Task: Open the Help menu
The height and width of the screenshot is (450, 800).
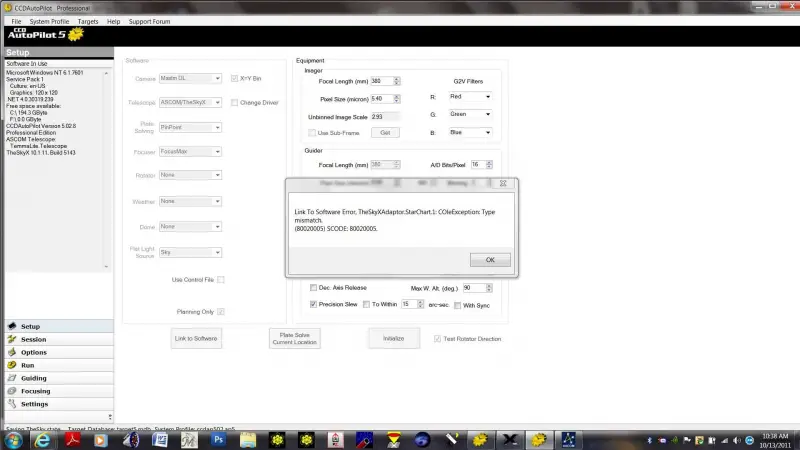Action: 113,21
